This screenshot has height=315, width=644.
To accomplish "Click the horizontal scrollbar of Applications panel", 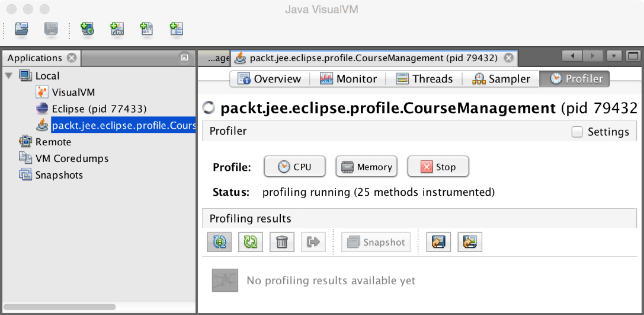I will (60, 307).
